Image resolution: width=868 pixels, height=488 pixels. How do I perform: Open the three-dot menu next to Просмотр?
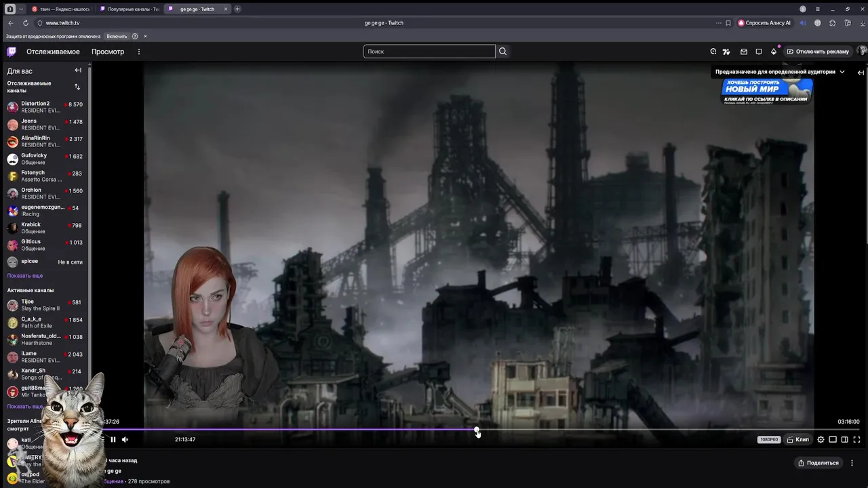139,52
